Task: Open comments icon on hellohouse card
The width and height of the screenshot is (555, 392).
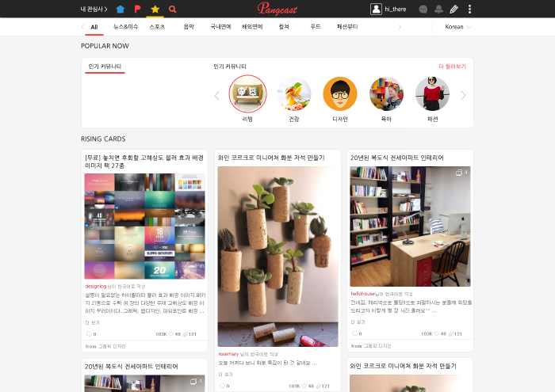Action: click(354, 333)
